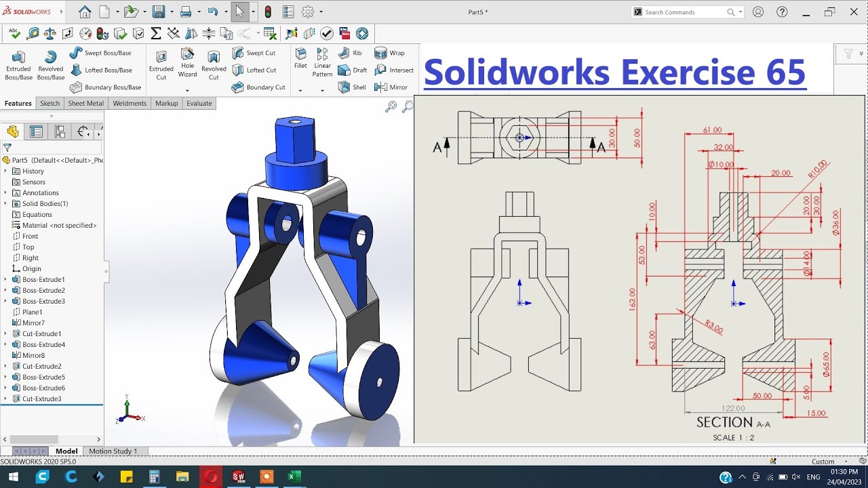Click the Fillet tool
Image resolution: width=868 pixels, height=488 pixels.
(x=300, y=58)
